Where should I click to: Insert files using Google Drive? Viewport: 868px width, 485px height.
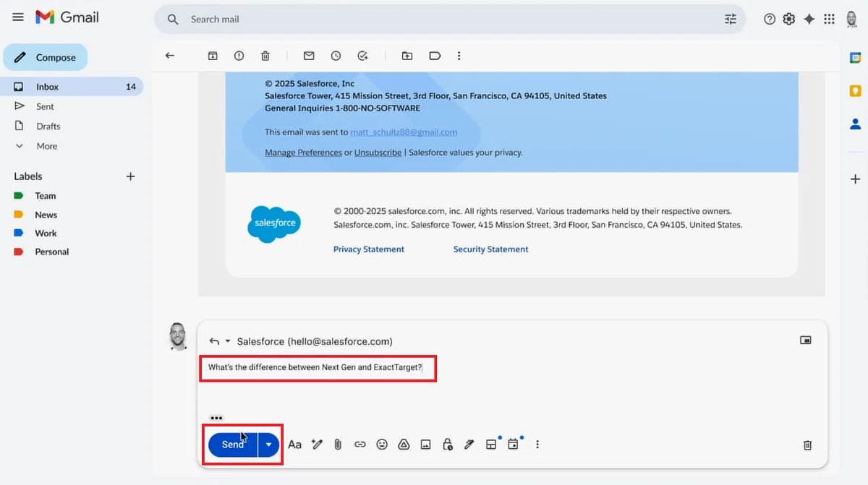(x=404, y=445)
